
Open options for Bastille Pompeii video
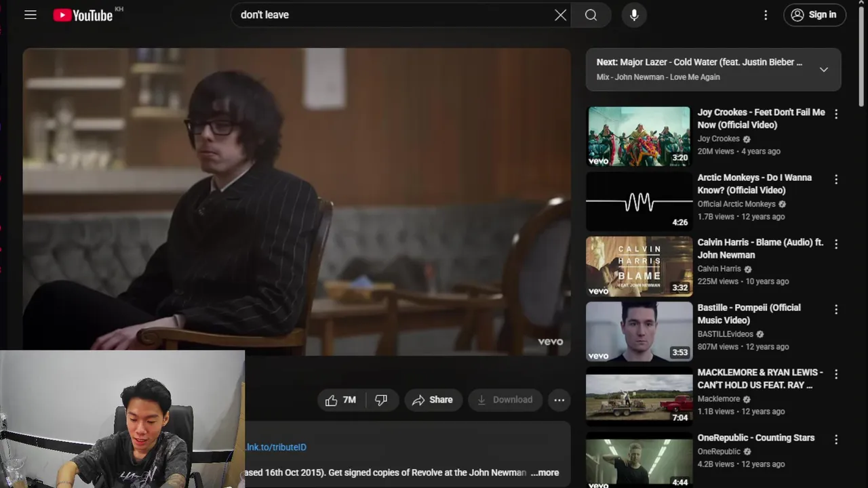click(836, 310)
